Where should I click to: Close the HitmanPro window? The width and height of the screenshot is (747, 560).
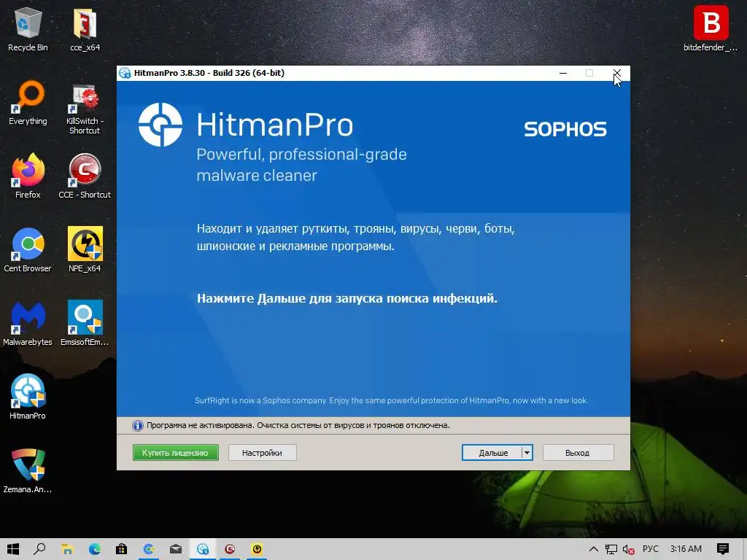click(x=617, y=73)
